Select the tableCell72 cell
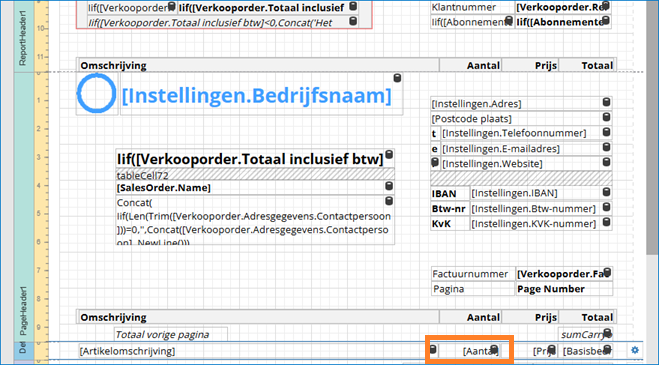 [x=255, y=175]
